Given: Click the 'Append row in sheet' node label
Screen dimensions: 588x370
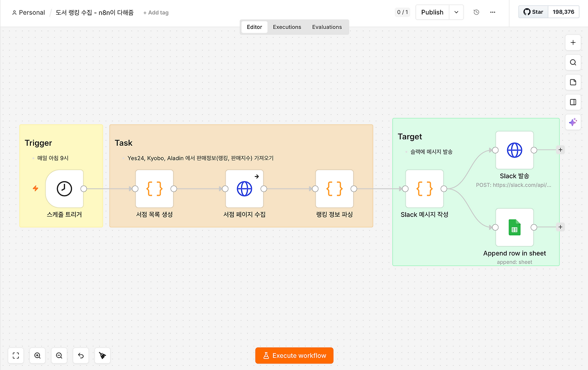Looking at the screenshot, I should tap(514, 253).
